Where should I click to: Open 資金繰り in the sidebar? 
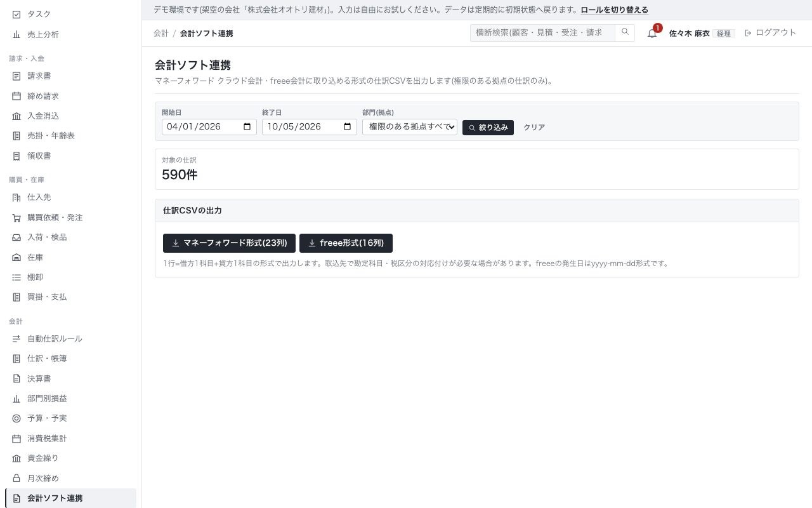click(70, 458)
